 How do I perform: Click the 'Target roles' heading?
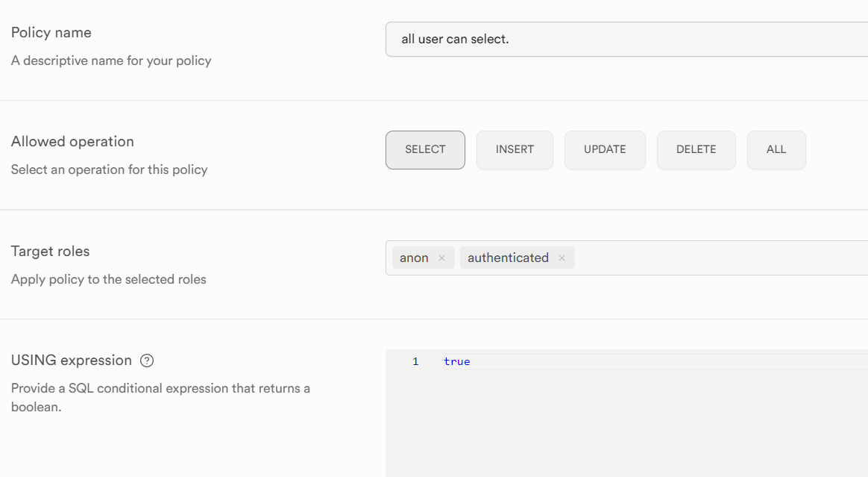51,252
